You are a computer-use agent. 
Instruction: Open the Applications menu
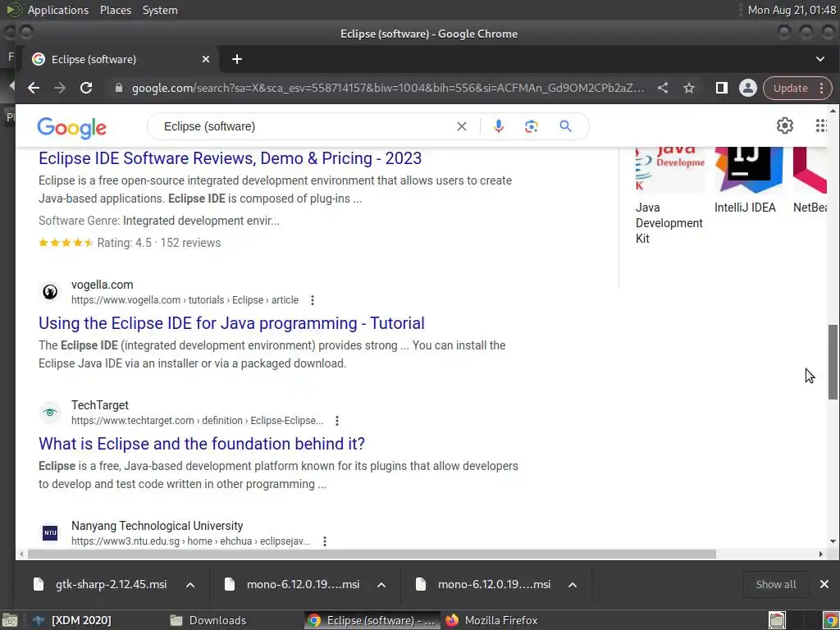pos(58,10)
